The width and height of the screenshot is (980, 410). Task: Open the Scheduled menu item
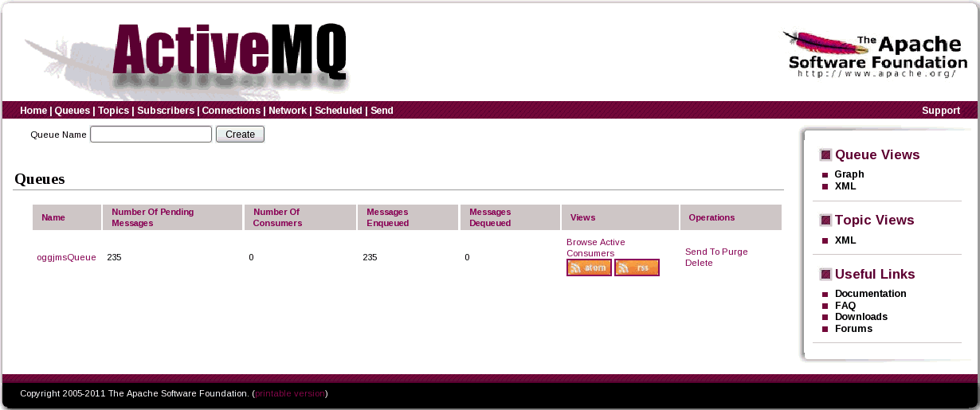click(x=339, y=111)
